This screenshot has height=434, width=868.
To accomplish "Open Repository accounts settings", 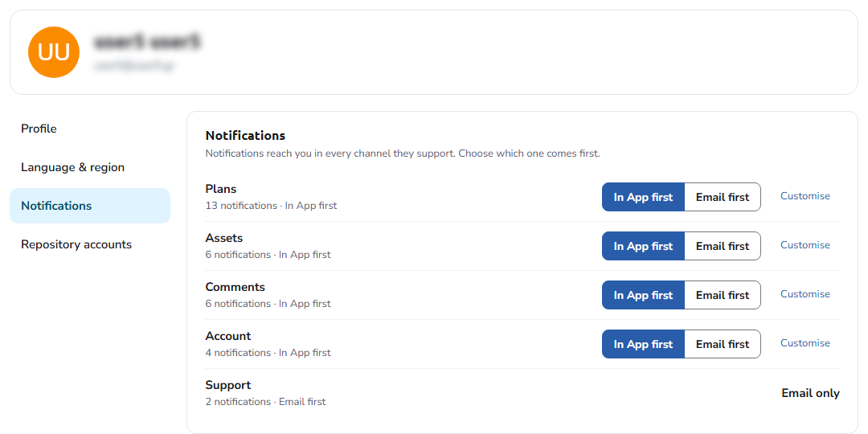I will pos(90,244).
